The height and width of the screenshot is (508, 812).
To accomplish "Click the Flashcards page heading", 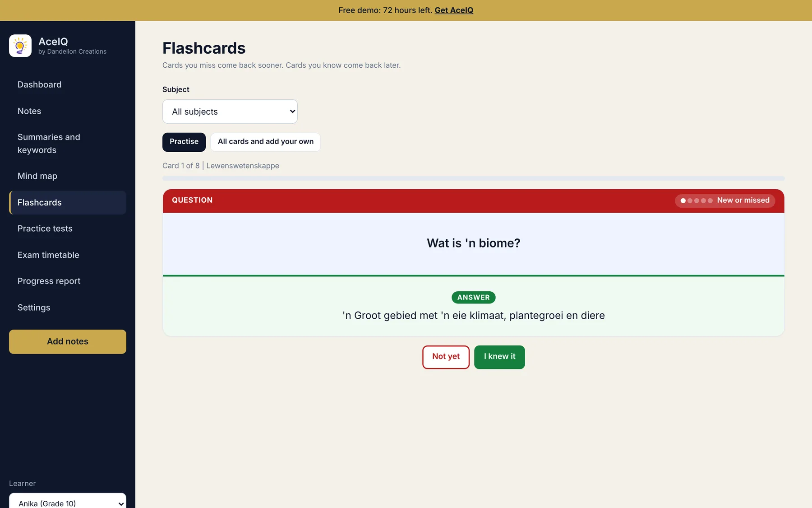I will point(204,48).
